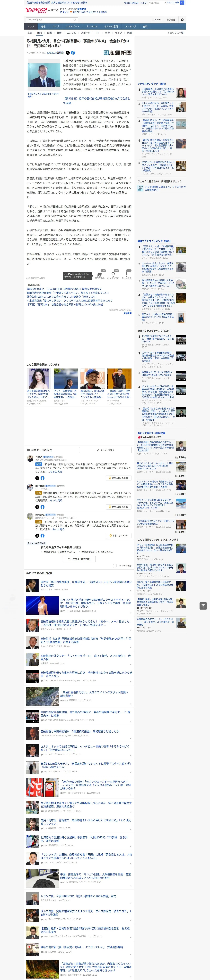210x980 pixels.
Task: Close the reaction tooltip popup
Action: point(91,274)
